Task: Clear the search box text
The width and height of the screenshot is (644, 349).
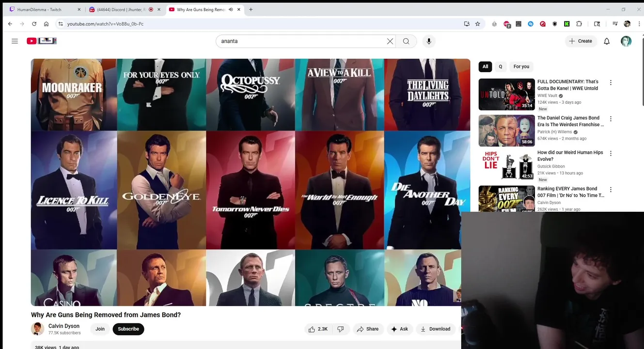Action: click(390, 41)
